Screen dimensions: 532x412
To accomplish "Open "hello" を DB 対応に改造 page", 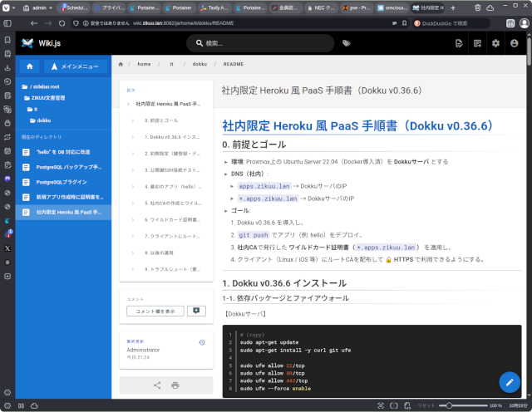I will coord(63,152).
